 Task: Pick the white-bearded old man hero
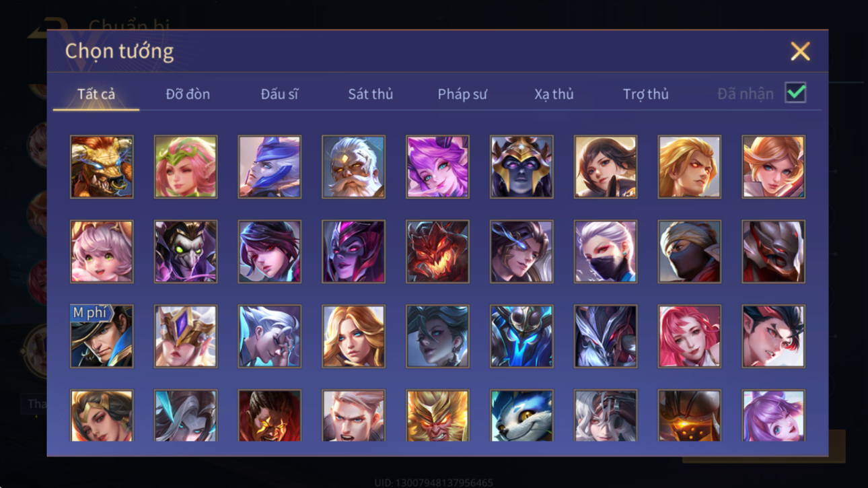353,167
